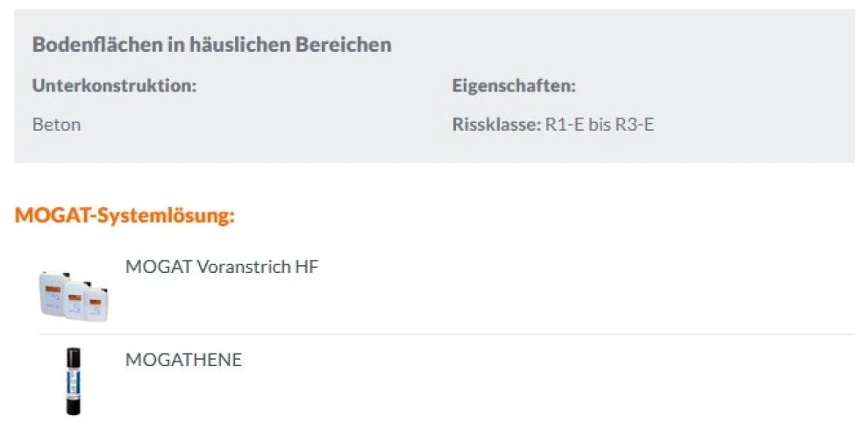This screenshot has width=868, height=445.
Task: Click the Beton text
Action: pyautogui.click(x=56, y=125)
